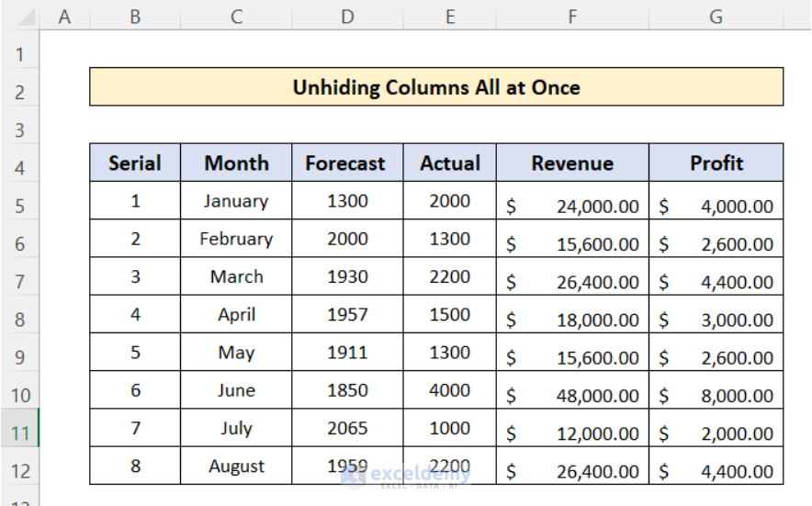Select the Forecast header cell
This screenshot has width=812, height=506.
coord(346,163)
